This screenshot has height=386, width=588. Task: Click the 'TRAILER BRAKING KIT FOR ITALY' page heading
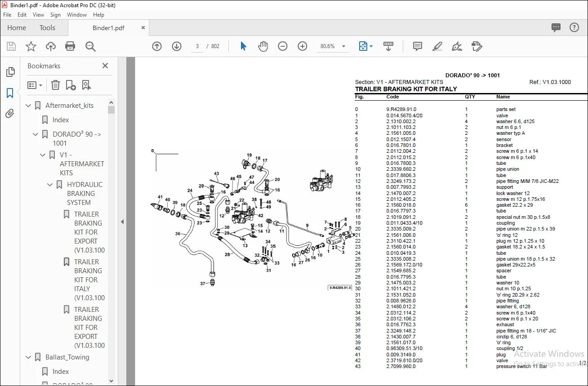406,89
